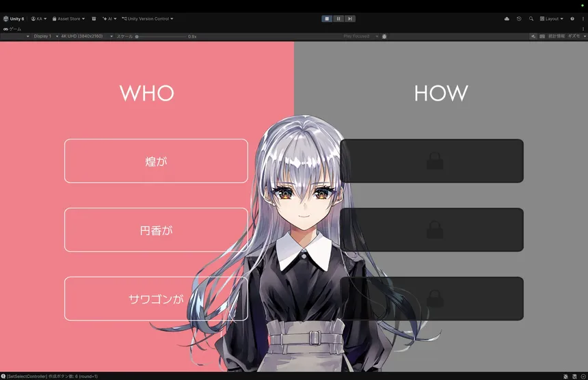Open the Play Focused dropdown
588x380 pixels.
click(x=360, y=36)
